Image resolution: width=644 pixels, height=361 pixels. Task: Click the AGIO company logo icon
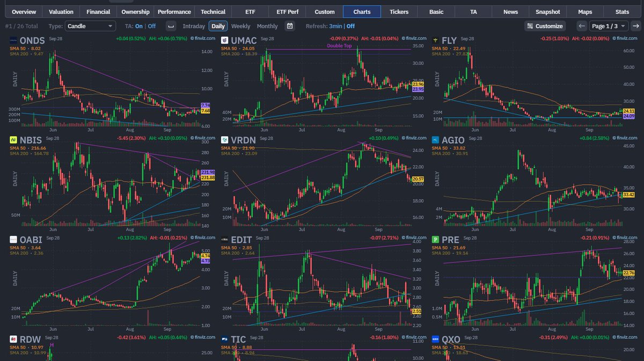tap(436, 140)
